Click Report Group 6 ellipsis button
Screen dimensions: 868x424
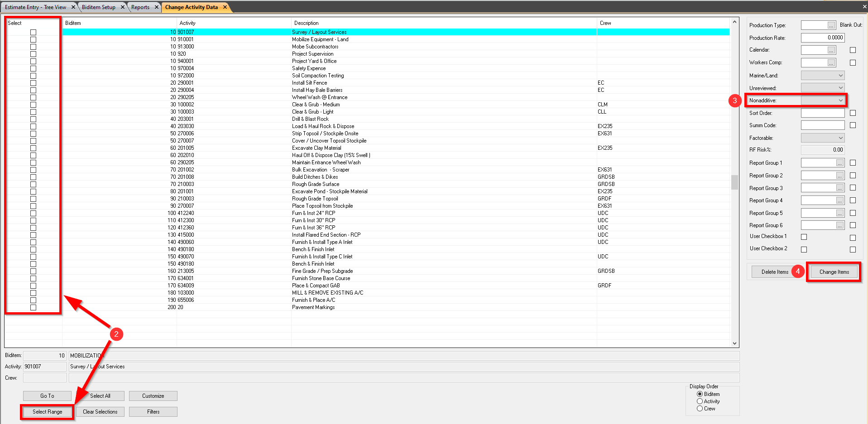tap(840, 225)
